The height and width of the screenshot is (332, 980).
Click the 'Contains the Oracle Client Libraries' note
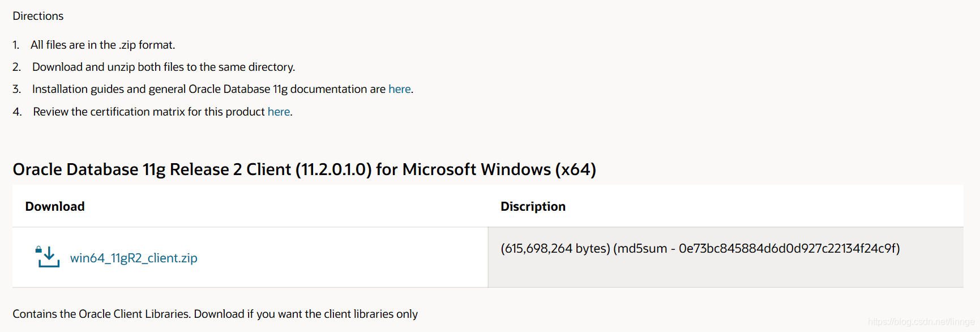tap(215, 314)
